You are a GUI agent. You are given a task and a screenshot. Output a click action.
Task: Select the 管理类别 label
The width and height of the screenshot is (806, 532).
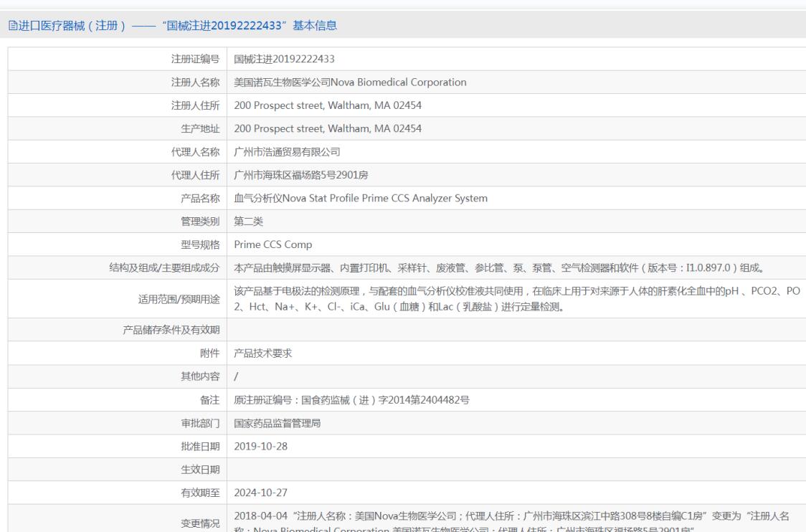click(200, 222)
